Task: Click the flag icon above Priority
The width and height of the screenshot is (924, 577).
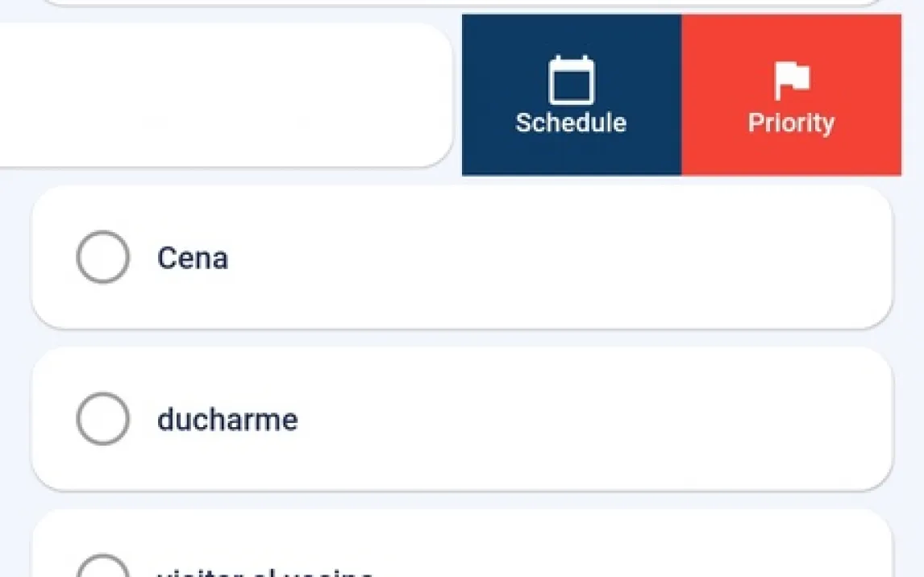Action: [x=791, y=80]
